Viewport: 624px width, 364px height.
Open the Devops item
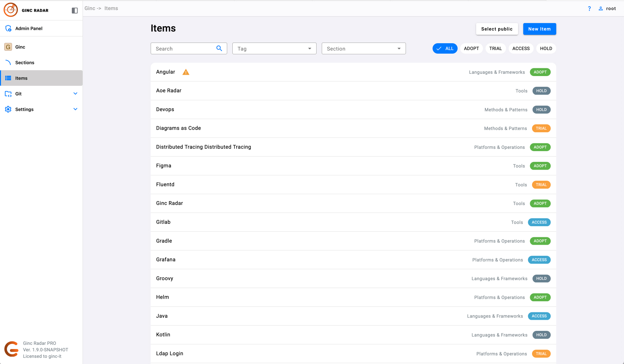click(353, 110)
